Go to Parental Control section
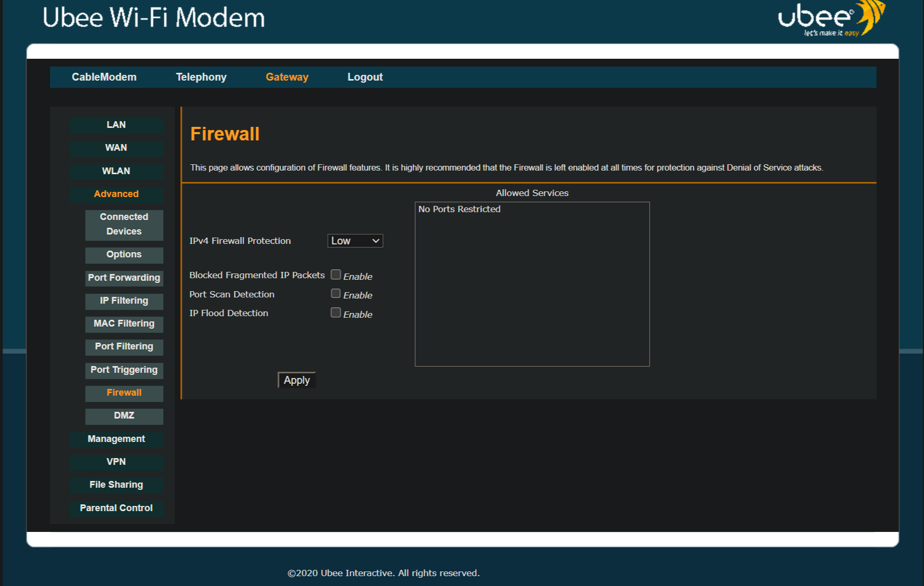924x586 pixels. (116, 508)
